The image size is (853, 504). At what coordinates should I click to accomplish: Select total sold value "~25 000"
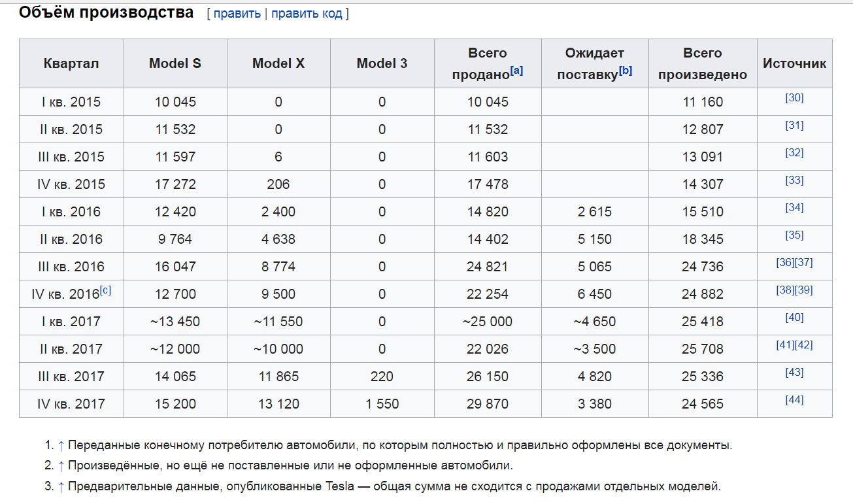tap(488, 322)
